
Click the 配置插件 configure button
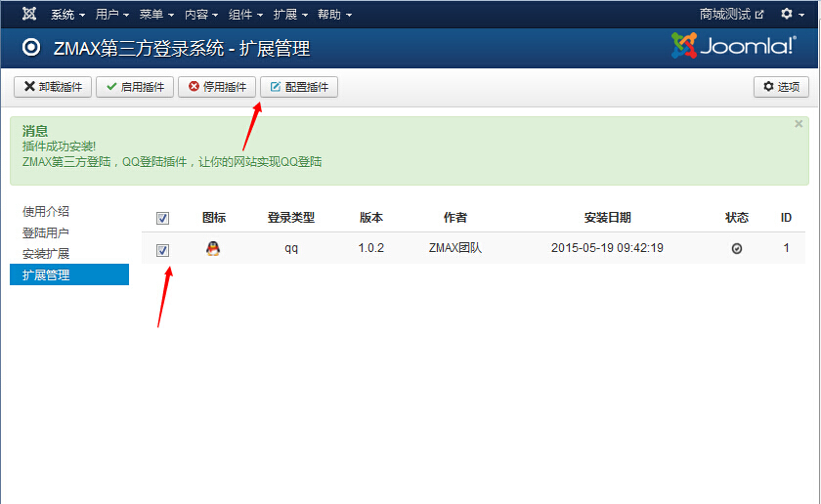(299, 87)
